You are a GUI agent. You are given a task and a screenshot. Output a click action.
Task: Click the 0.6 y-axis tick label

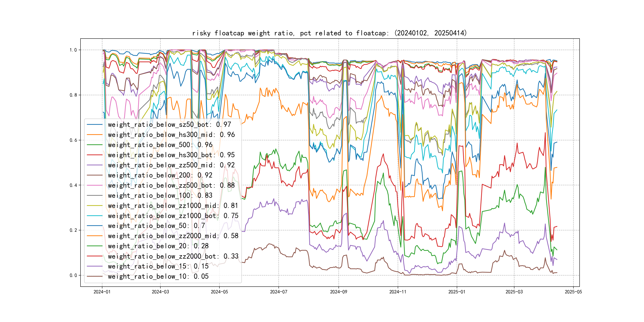coord(73,140)
